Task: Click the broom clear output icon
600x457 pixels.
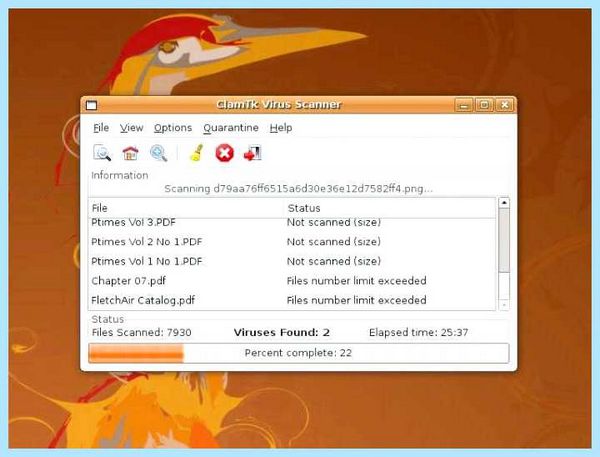Action: point(196,153)
